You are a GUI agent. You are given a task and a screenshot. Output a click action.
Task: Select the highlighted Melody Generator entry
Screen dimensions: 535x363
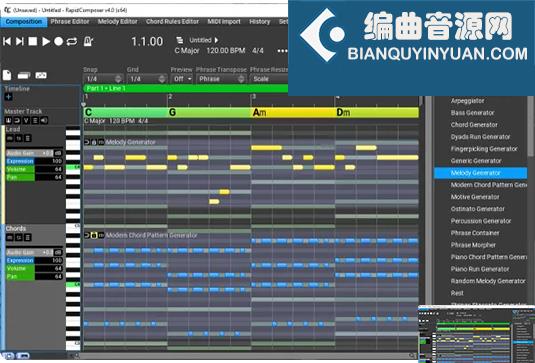coord(480,173)
